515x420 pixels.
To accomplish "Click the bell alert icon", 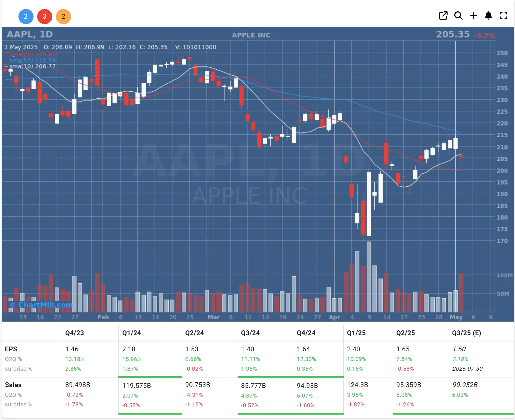I will point(488,16).
